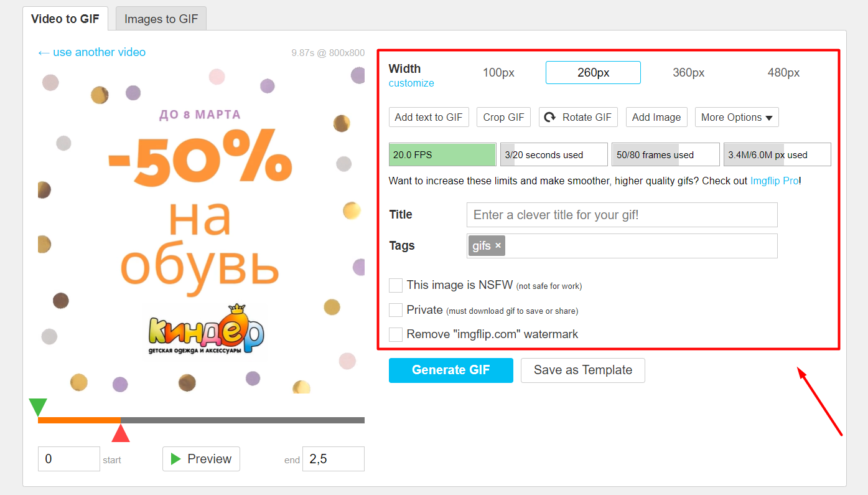Switch to the Images to GIF tab
Image resolution: width=868 pixels, height=495 pixels.
pyautogui.click(x=161, y=19)
